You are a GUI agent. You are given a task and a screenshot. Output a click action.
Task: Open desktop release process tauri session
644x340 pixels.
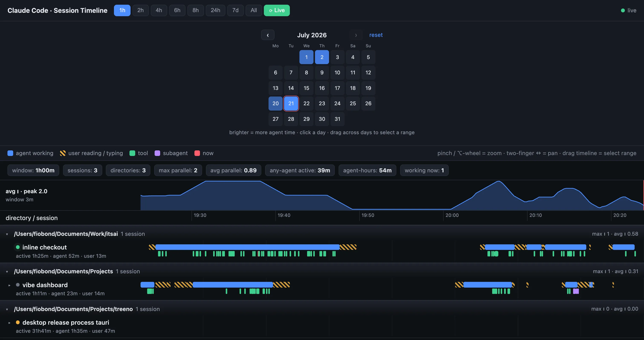[x=66, y=323]
